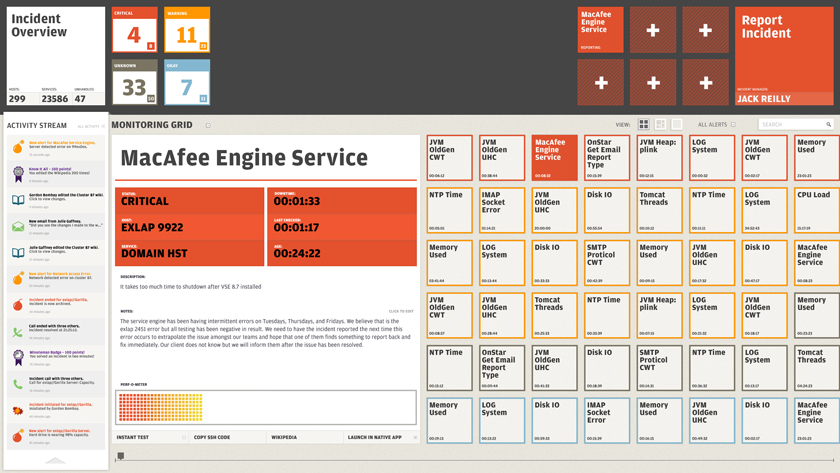Image resolution: width=840 pixels, height=473 pixels.
Task: Close the Launch in Native App option
Action: 415,437
